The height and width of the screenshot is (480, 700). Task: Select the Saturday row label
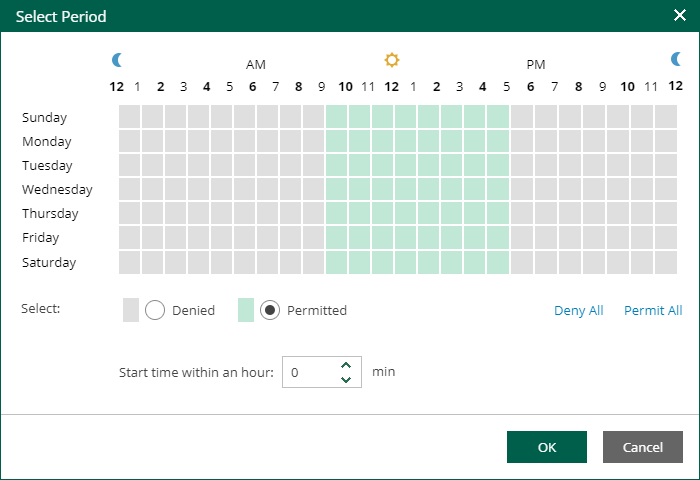point(49,262)
